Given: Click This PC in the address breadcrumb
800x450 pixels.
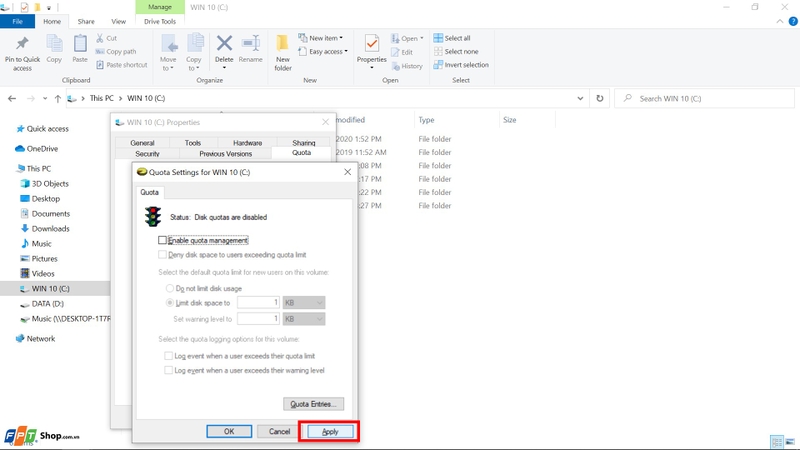Looking at the screenshot, I should point(102,98).
